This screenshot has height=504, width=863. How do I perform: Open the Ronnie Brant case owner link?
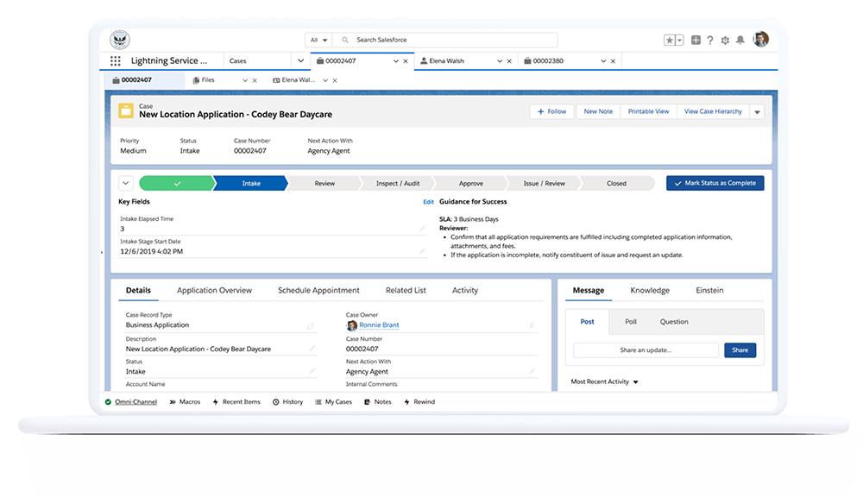click(379, 325)
